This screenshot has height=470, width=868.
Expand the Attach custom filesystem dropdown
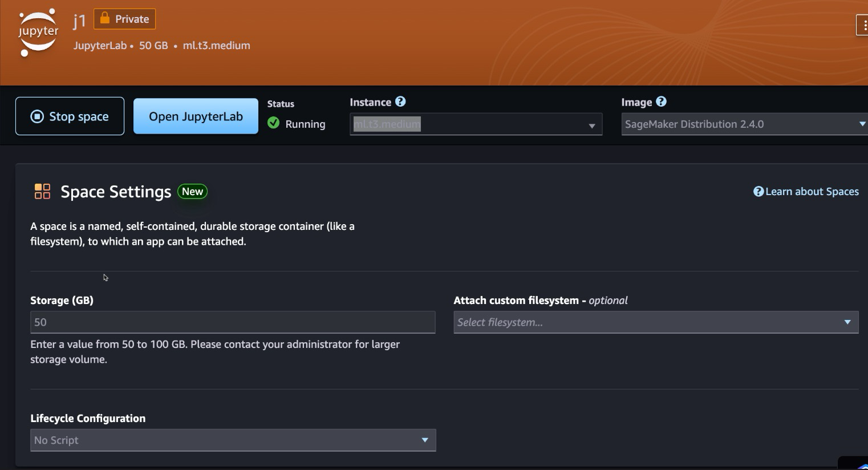click(x=847, y=322)
